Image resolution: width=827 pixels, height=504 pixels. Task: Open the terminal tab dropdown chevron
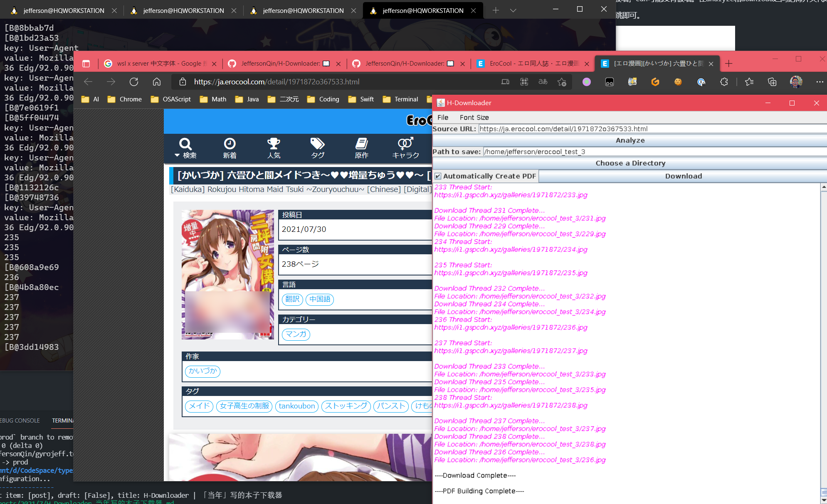(x=513, y=10)
